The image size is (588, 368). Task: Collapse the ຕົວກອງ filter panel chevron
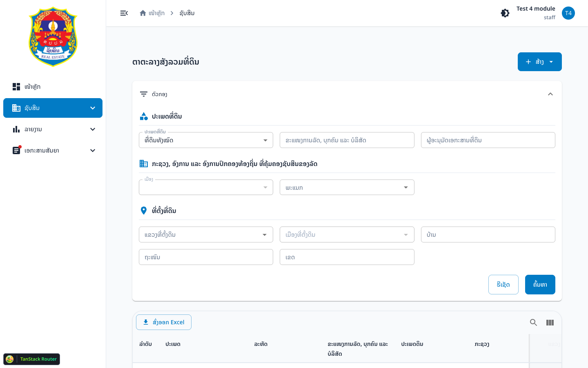(x=550, y=94)
